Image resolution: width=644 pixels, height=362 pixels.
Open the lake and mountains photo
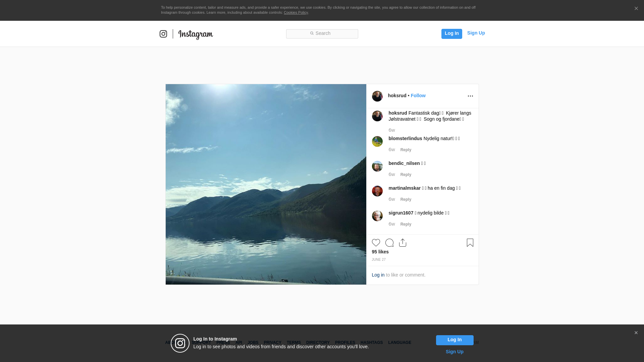tap(266, 184)
